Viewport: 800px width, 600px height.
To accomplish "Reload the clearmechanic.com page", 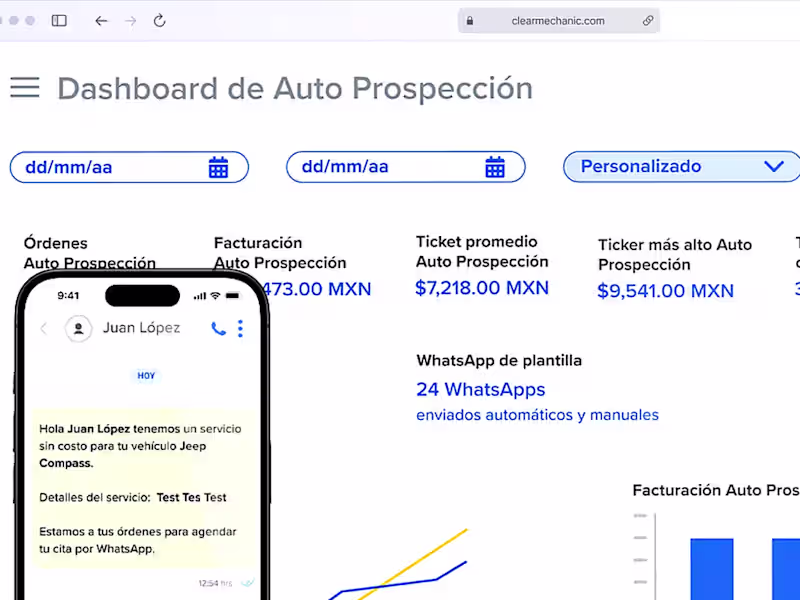I will 161,20.
